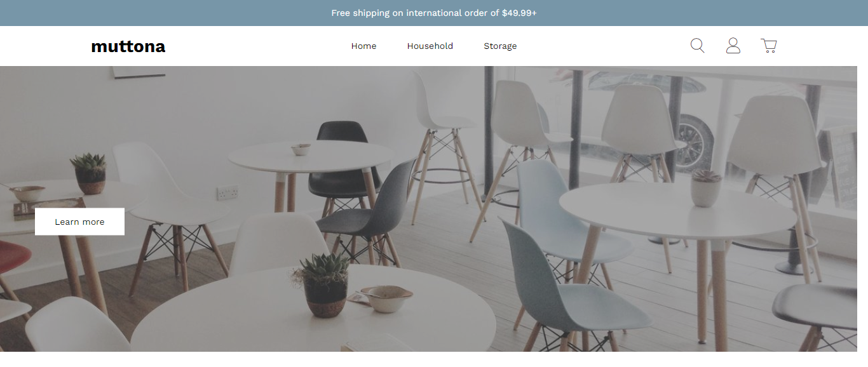Click the muttona store logo

click(x=128, y=46)
